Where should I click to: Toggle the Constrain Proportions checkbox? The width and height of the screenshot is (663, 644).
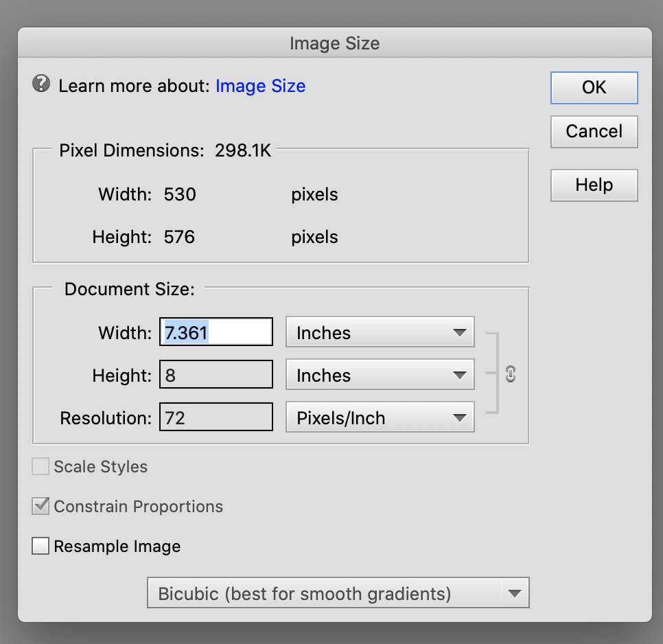[41, 507]
